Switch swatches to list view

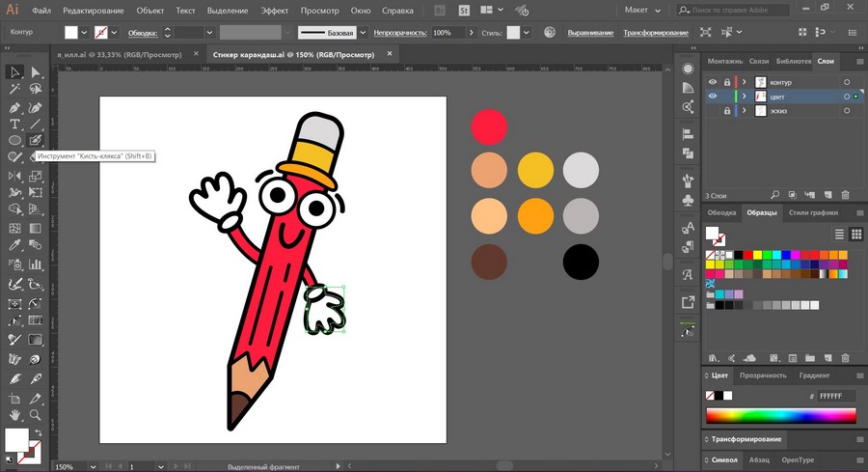(x=839, y=235)
